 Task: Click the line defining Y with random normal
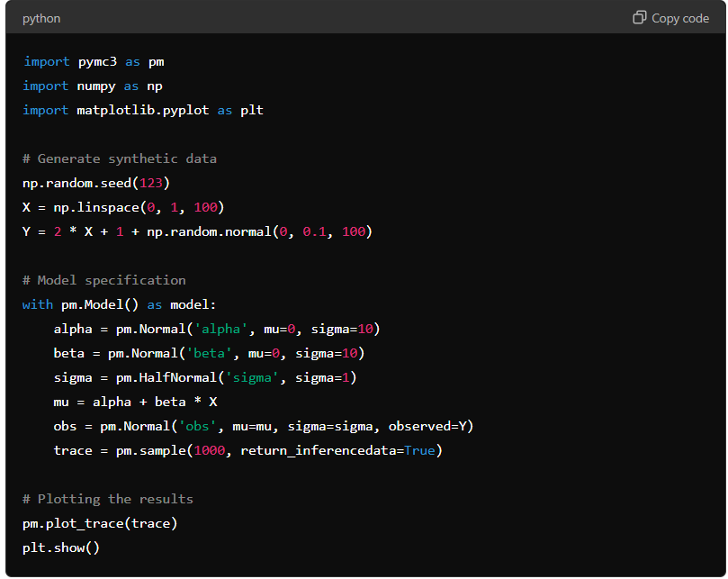(x=197, y=231)
